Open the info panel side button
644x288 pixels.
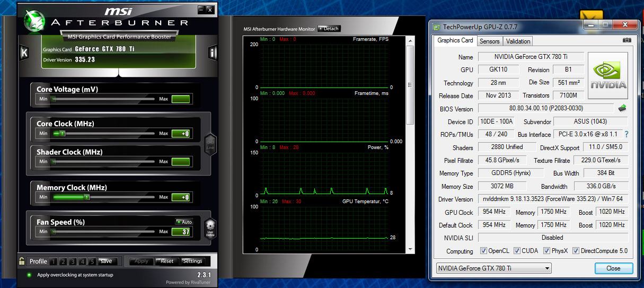213,53
